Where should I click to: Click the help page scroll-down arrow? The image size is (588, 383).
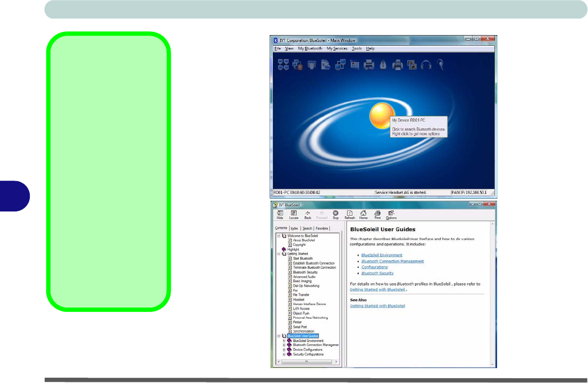492,364
